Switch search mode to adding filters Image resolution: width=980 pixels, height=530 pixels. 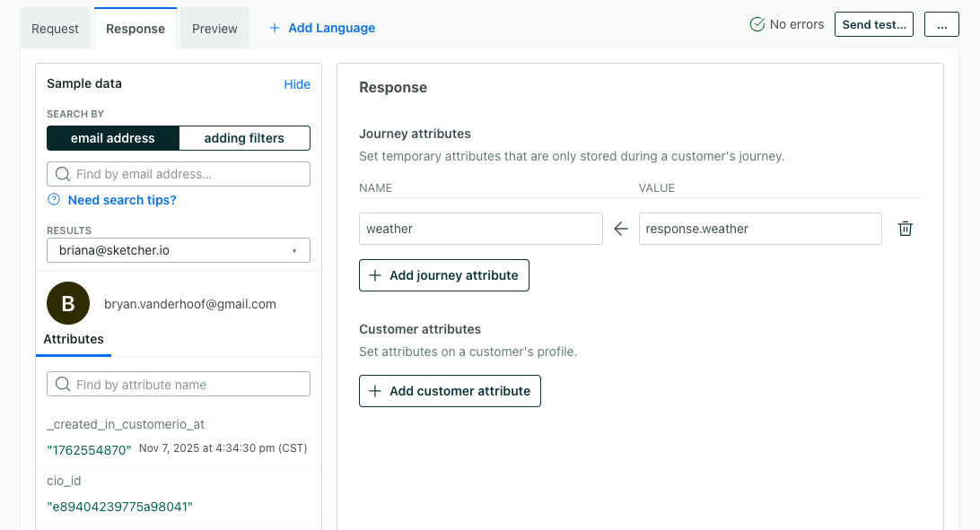pyautogui.click(x=244, y=138)
